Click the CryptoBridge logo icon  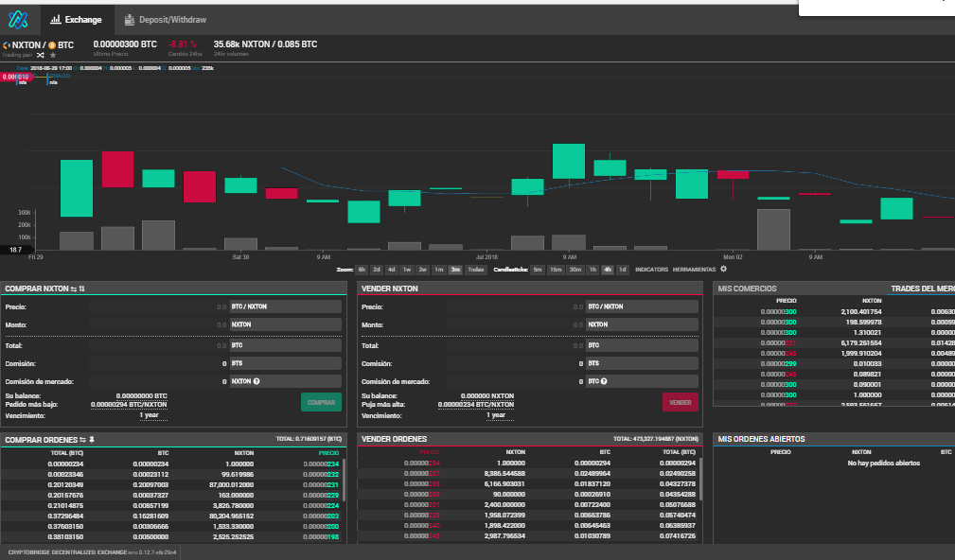(x=18, y=20)
